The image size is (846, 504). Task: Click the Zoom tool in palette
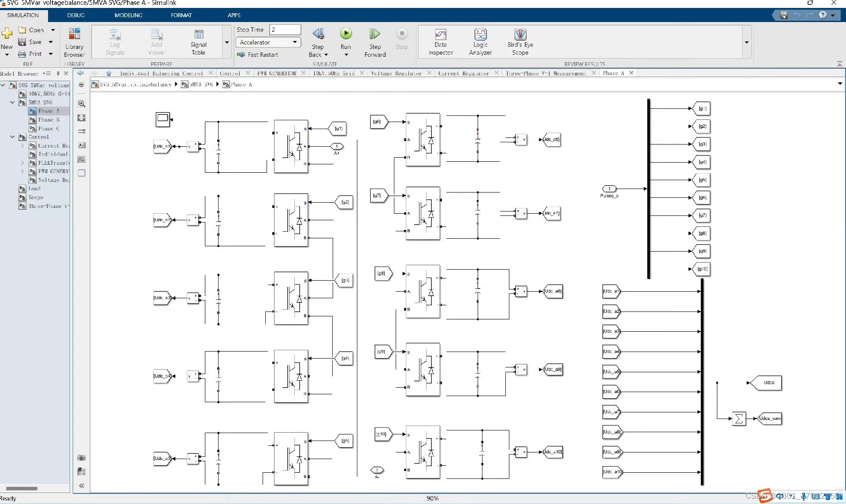[x=82, y=104]
